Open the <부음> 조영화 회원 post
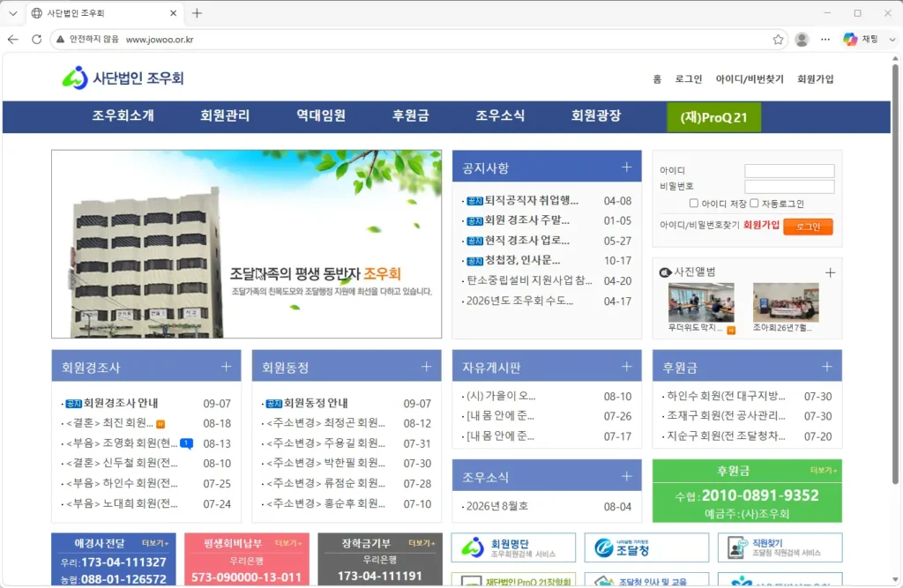The image size is (903, 588). click(122, 443)
